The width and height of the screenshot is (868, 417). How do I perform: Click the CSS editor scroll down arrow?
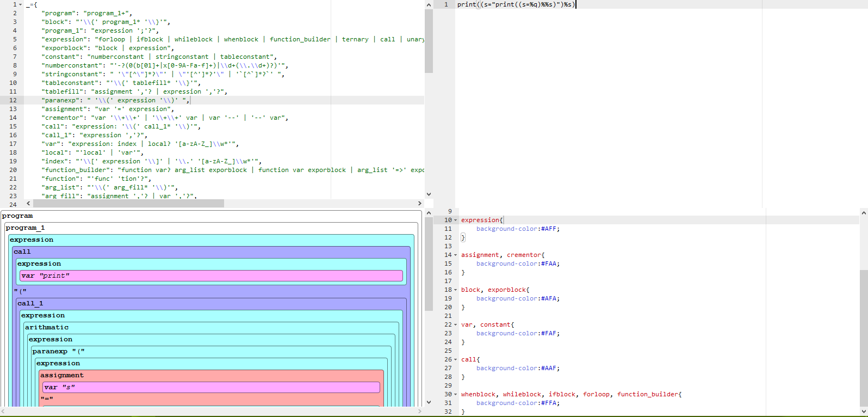point(864,412)
